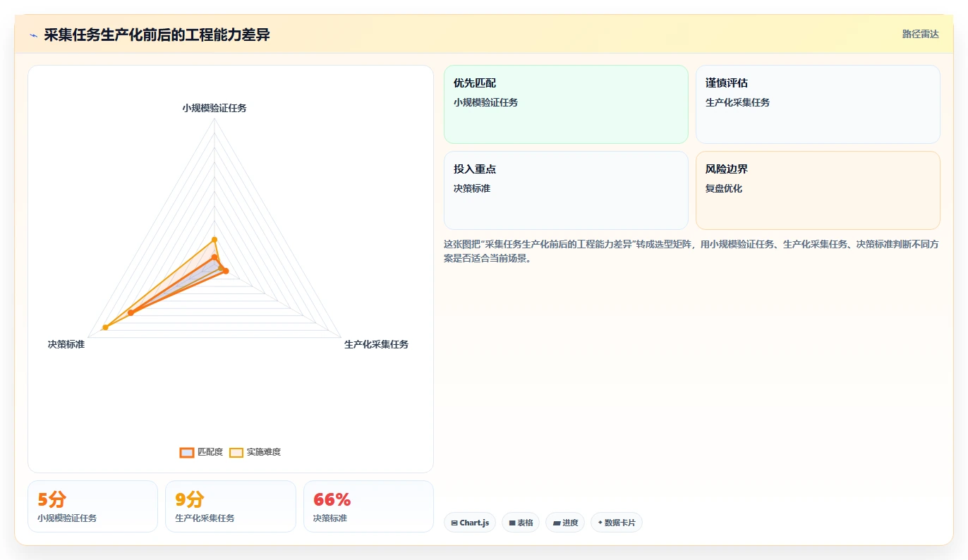Select the 表格 tag
968x560 pixels.
tap(521, 523)
